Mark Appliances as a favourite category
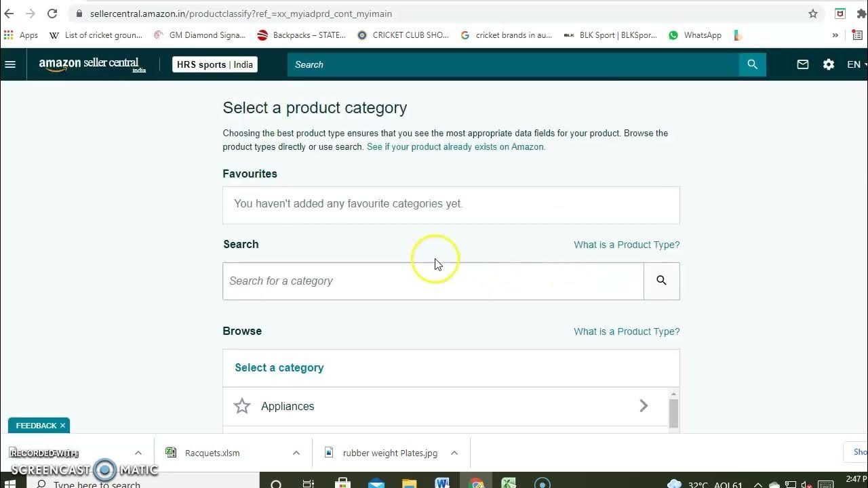The width and height of the screenshot is (868, 488). click(242, 406)
